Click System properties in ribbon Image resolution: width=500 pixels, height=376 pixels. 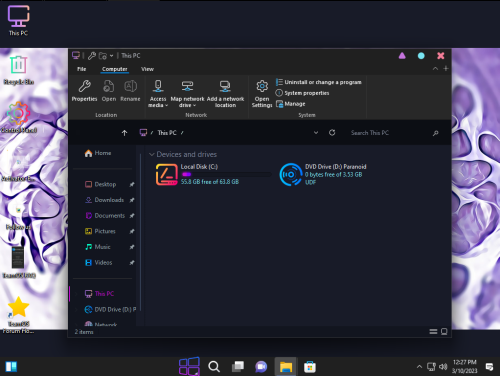click(302, 93)
